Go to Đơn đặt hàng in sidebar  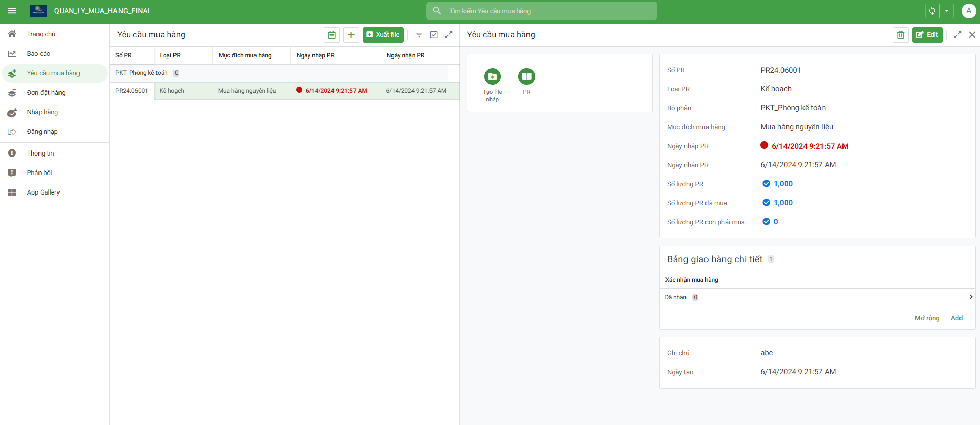46,93
